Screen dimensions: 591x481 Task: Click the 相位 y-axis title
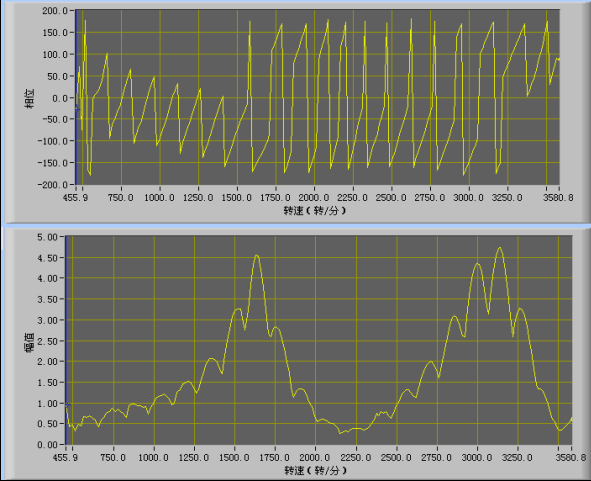point(30,99)
